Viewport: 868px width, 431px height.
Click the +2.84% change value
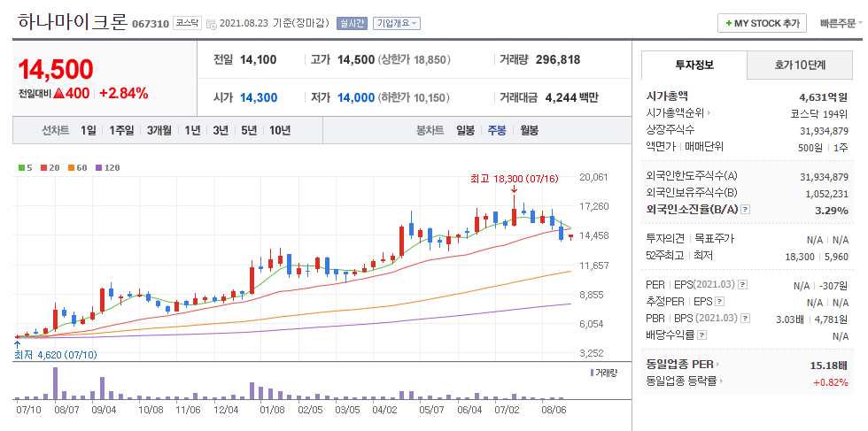124,94
